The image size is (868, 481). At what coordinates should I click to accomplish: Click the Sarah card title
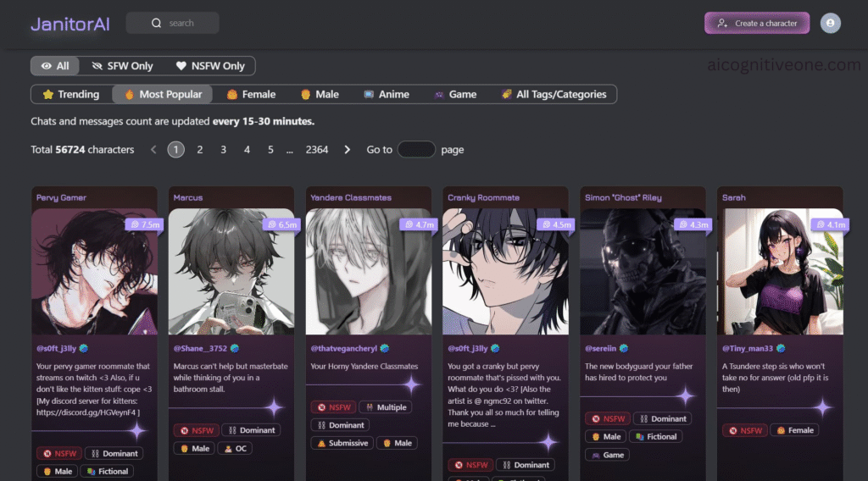pyautogui.click(x=734, y=197)
